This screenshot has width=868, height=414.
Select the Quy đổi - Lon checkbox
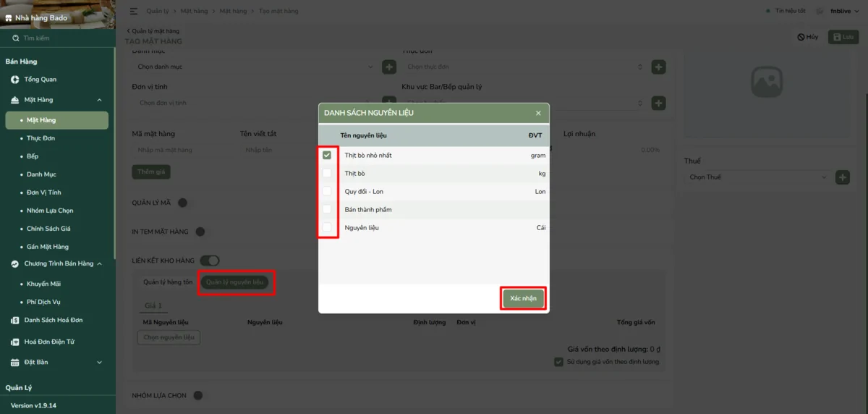pyautogui.click(x=327, y=191)
